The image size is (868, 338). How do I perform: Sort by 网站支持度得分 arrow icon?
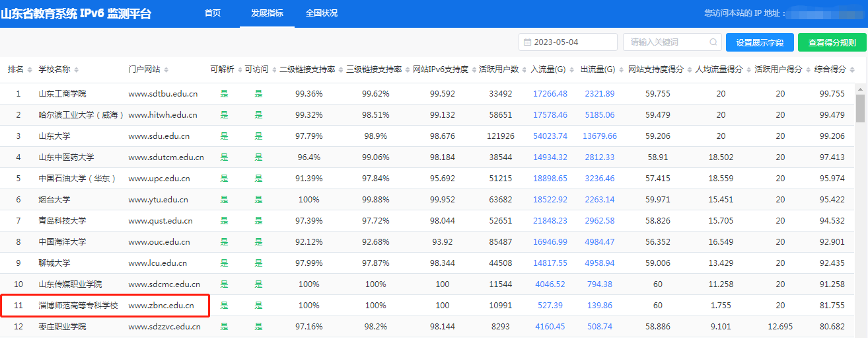pos(688,69)
